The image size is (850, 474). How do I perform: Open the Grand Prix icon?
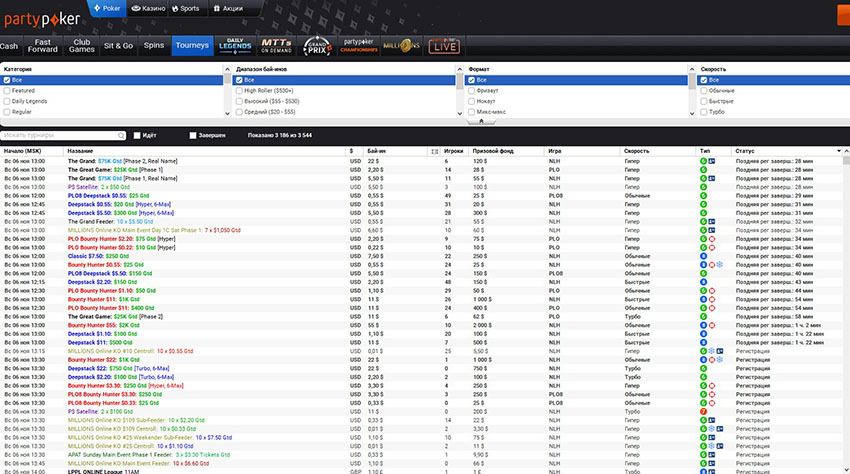316,46
